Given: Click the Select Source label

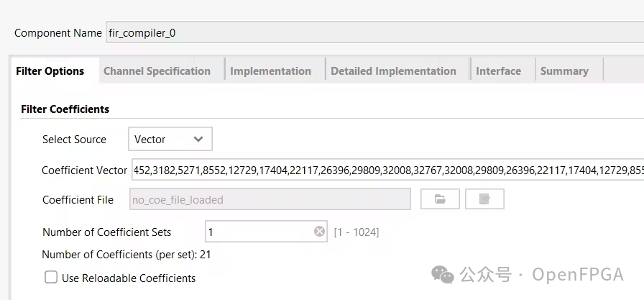Looking at the screenshot, I should pos(74,140).
